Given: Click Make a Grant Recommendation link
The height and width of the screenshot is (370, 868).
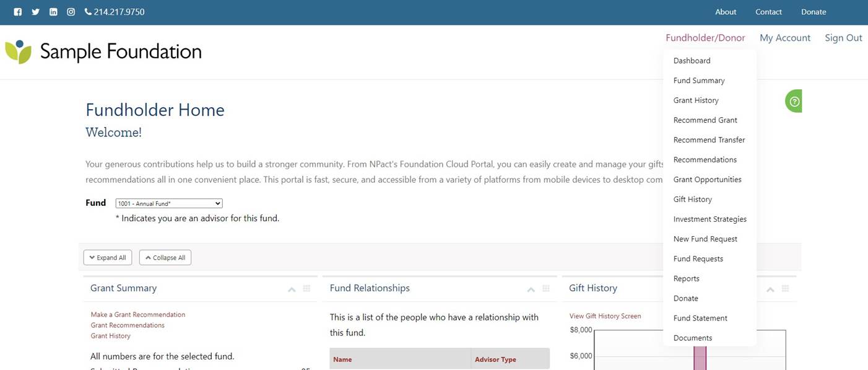Looking at the screenshot, I should coord(137,315).
